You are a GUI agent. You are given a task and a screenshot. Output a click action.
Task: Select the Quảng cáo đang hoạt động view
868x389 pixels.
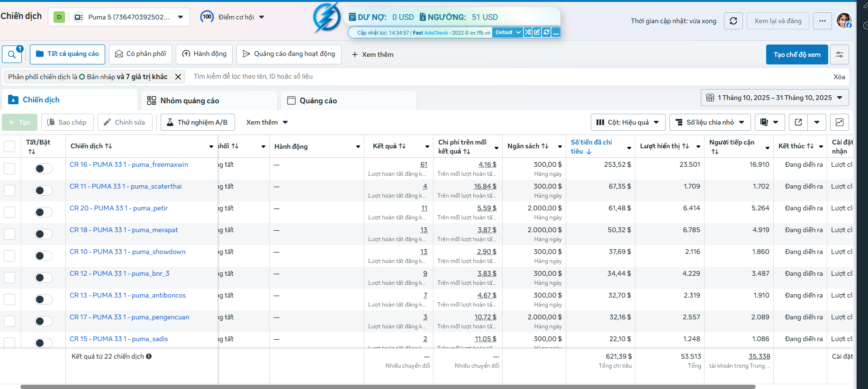point(289,54)
